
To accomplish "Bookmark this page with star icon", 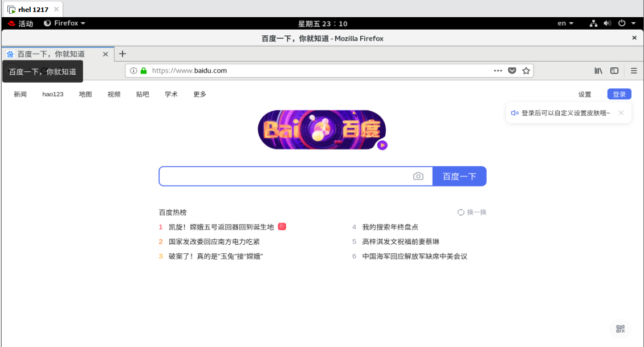I will (x=525, y=71).
